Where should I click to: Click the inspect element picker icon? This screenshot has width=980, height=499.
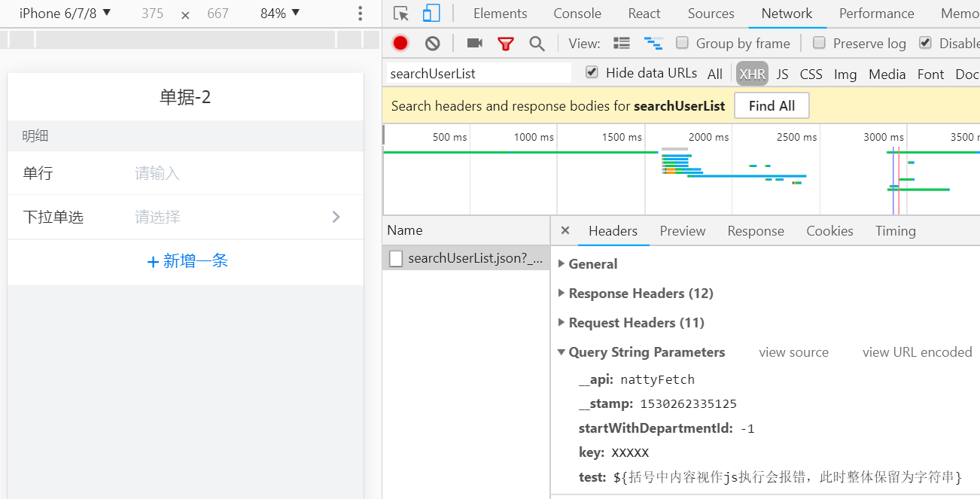point(401,14)
